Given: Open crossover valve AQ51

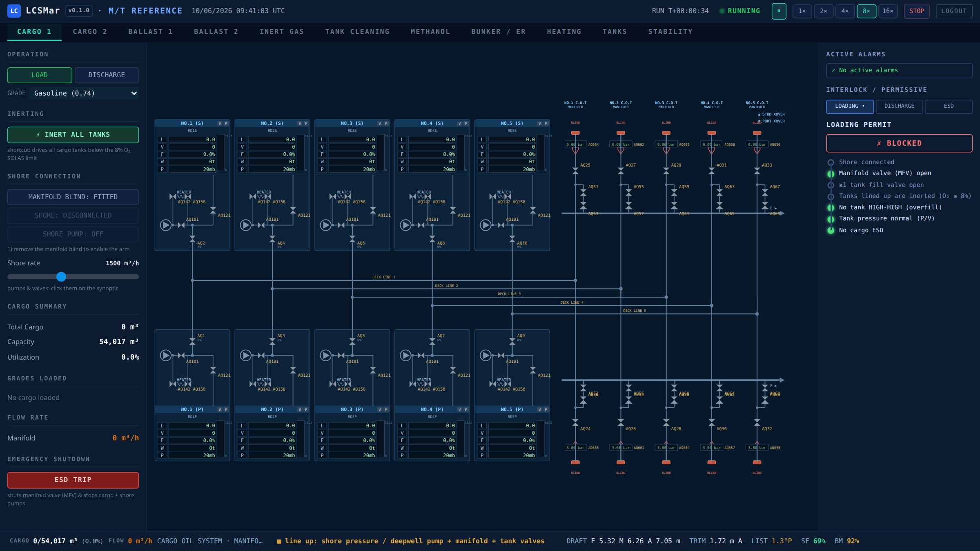Looking at the screenshot, I should [x=584, y=193].
